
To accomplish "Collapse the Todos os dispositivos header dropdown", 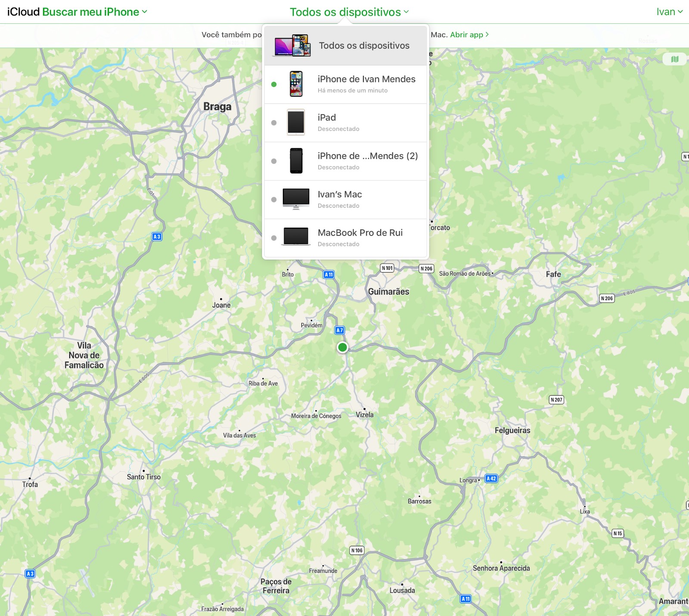I will point(349,12).
